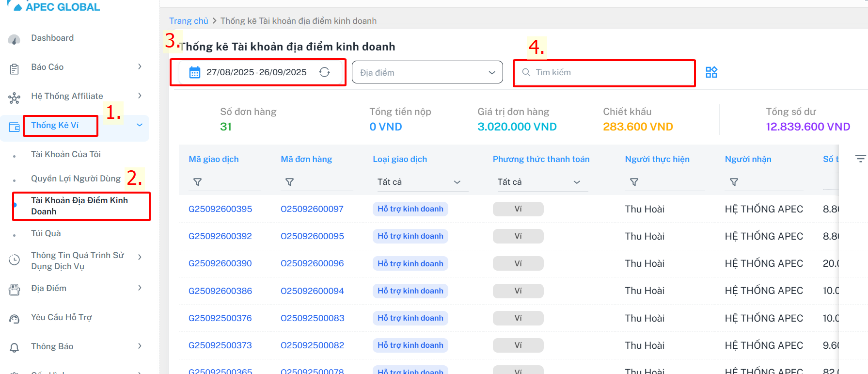Open the grid layout icon next to search

(711, 72)
